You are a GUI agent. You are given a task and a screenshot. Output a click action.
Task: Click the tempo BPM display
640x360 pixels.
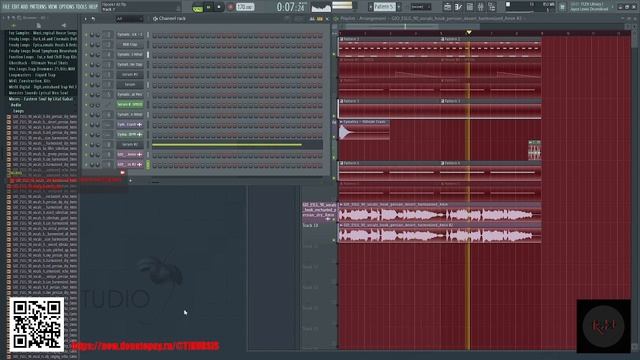tap(245, 7)
